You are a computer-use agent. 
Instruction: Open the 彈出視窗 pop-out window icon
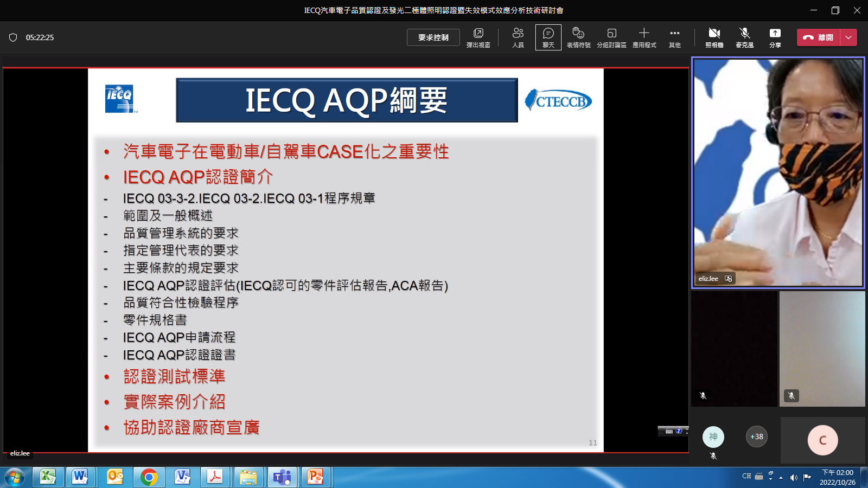coord(478,37)
